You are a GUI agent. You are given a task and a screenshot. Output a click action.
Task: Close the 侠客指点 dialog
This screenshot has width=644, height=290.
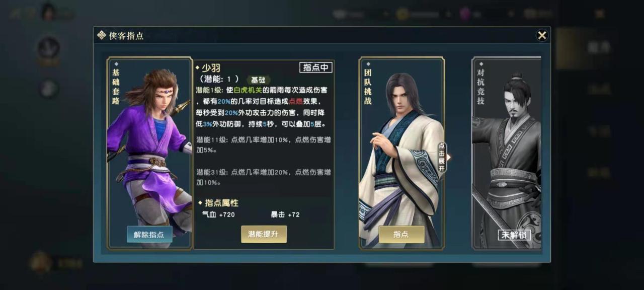pyautogui.click(x=542, y=35)
